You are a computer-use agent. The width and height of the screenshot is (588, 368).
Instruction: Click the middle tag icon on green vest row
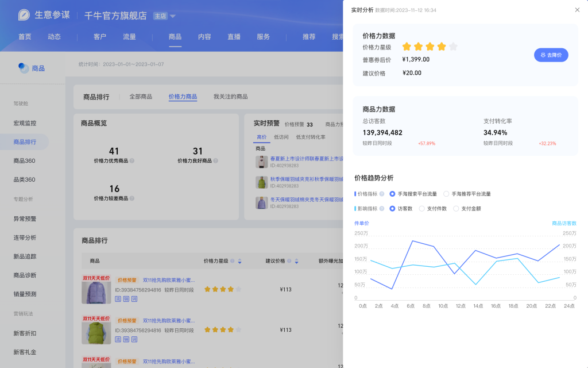(x=126, y=339)
